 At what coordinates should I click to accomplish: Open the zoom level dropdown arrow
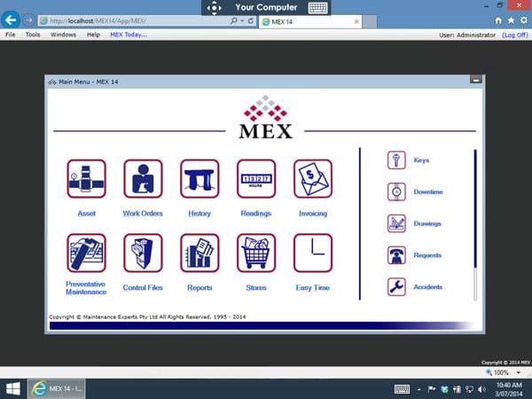(519, 372)
